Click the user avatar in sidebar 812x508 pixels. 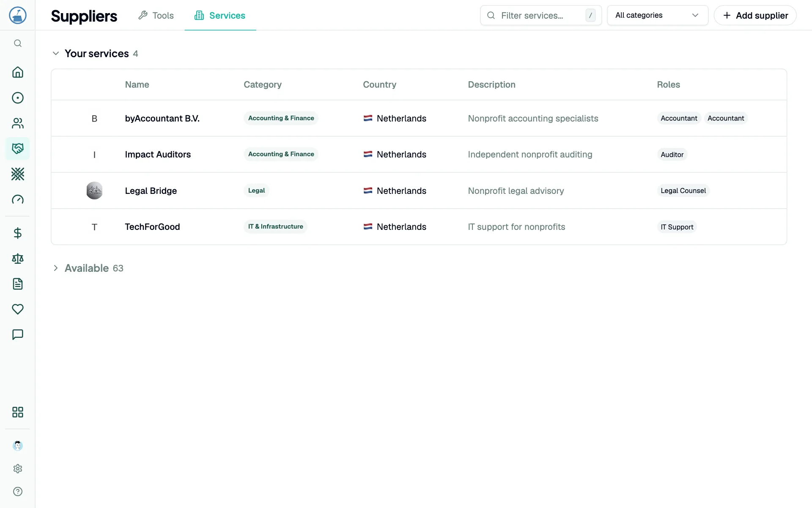(x=18, y=445)
